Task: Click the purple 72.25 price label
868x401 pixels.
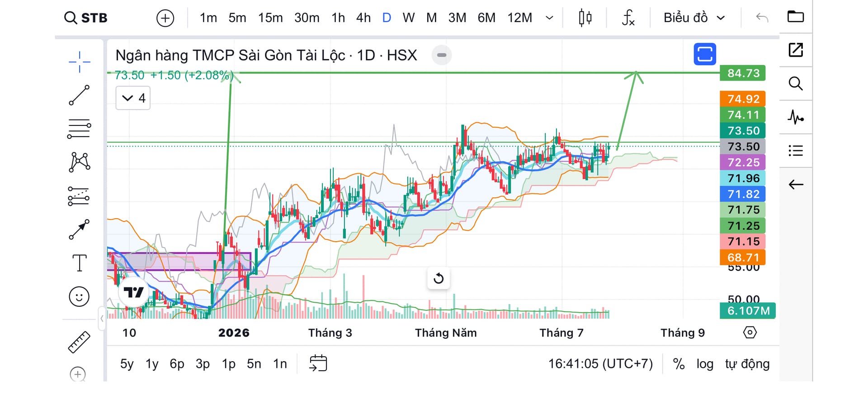Action: 742,162
